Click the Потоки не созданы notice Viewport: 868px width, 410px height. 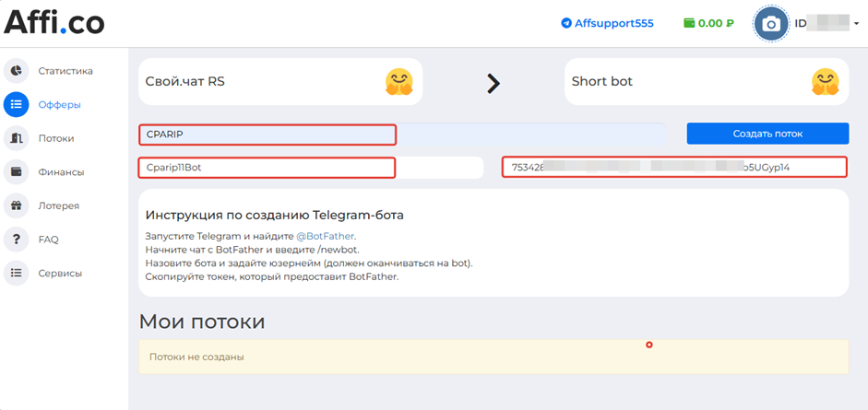pyautogui.click(x=493, y=357)
